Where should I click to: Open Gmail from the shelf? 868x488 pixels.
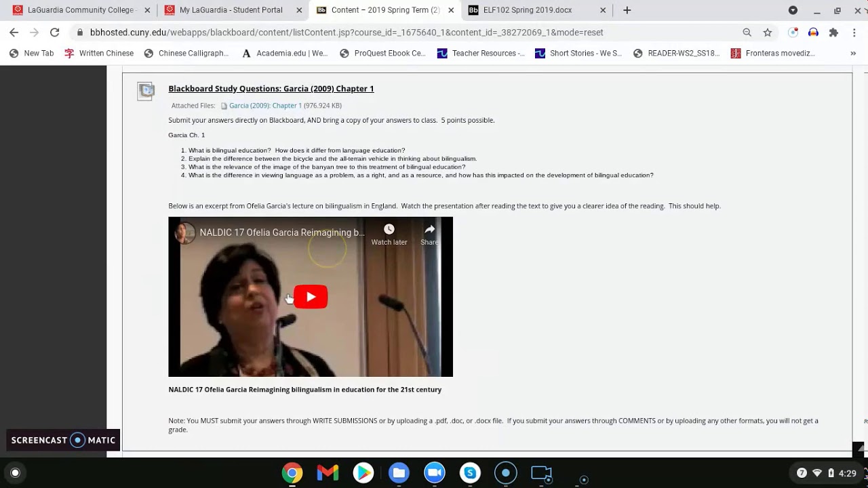click(x=328, y=473)
